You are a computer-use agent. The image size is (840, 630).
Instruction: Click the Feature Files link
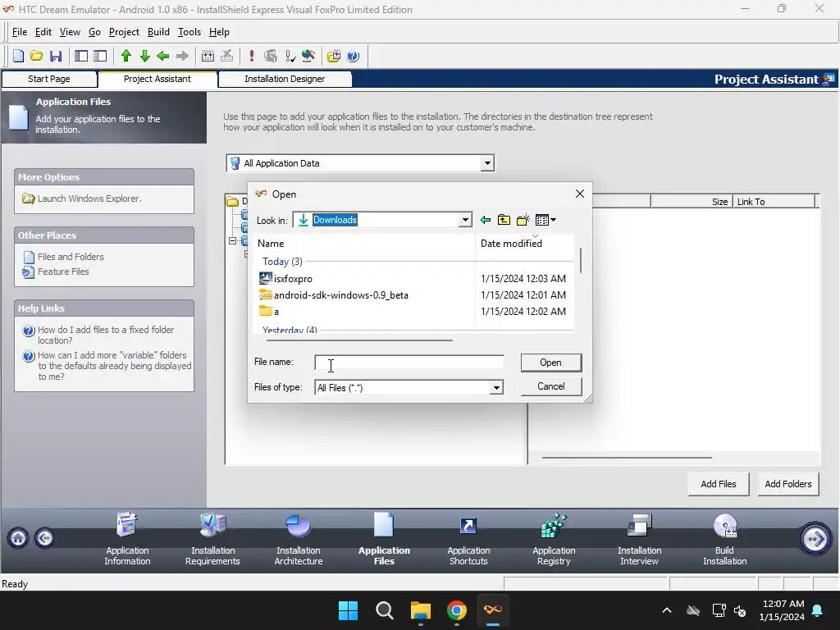pyautogui.click(x=63, y=272)
